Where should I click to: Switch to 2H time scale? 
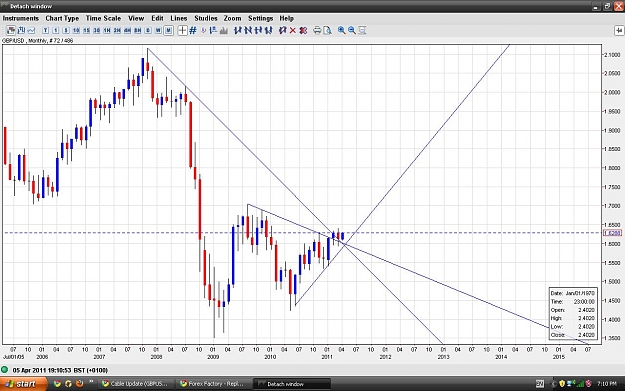point(117,30)
